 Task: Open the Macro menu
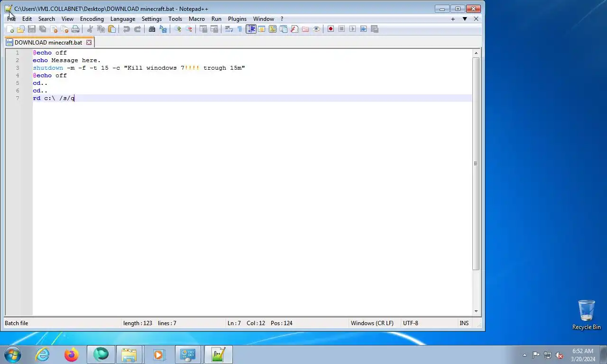pos(197,19)
